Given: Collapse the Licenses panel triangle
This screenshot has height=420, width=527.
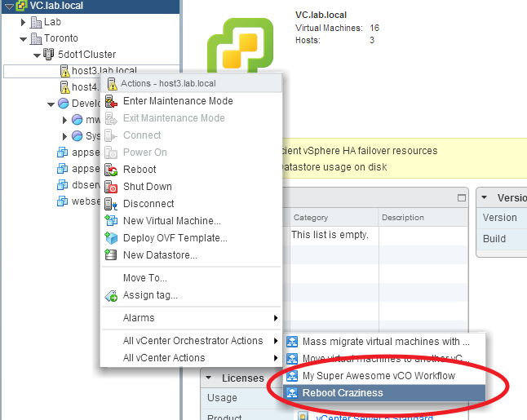Looking at the screenshot, I should coord(208,378).
